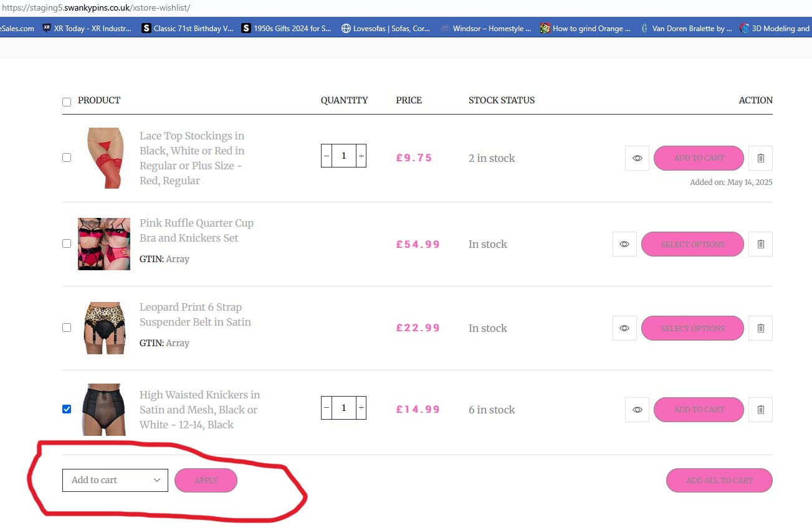The image size is (812, 528).
Task: Select options for Leopard Print Suspender Belt
Action: click(x=692, y=328)
